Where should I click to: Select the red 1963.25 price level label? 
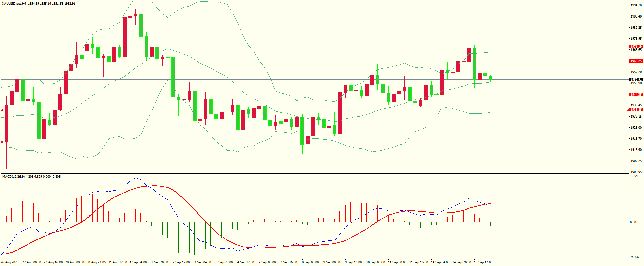636,61
